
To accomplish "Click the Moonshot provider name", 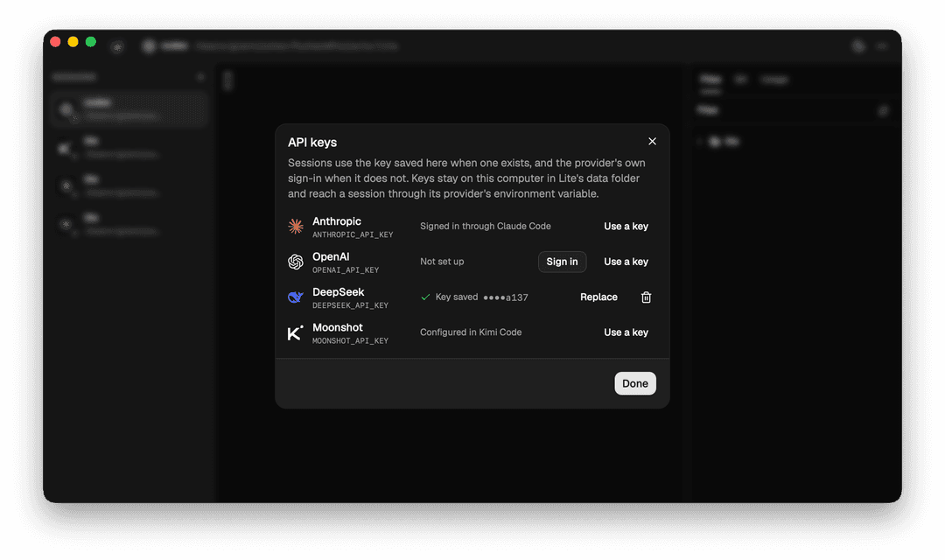I will 338,327.
